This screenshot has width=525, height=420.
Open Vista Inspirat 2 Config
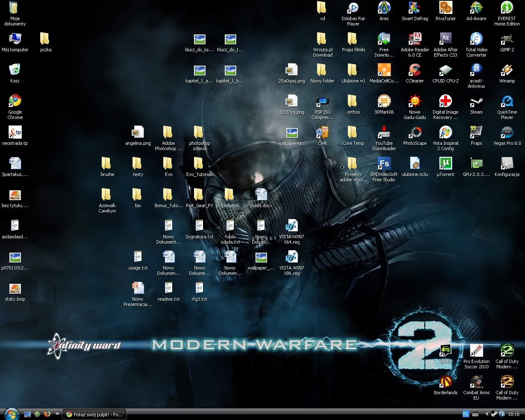click(445, 138)
